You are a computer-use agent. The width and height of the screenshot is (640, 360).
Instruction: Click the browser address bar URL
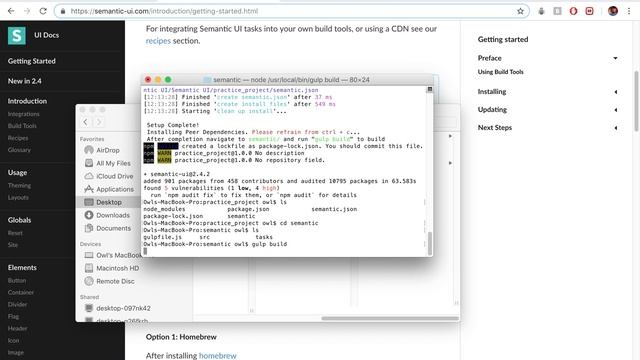click(x=164, y=11)
